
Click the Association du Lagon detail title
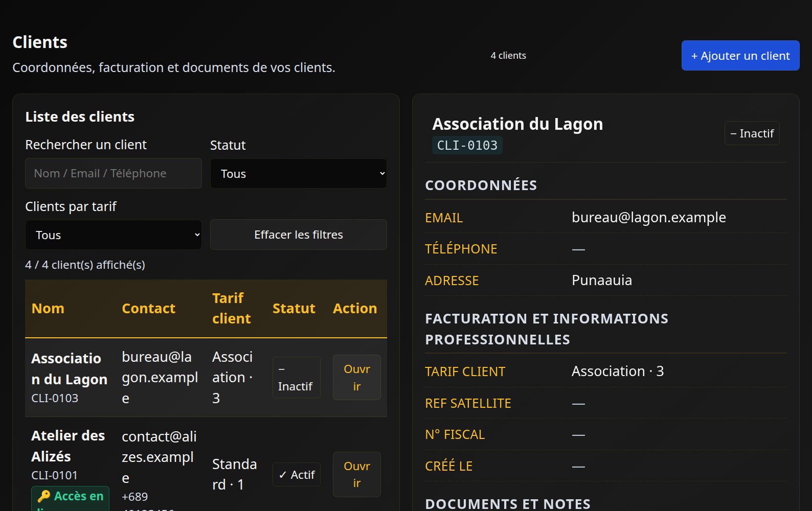pos(517,124)
